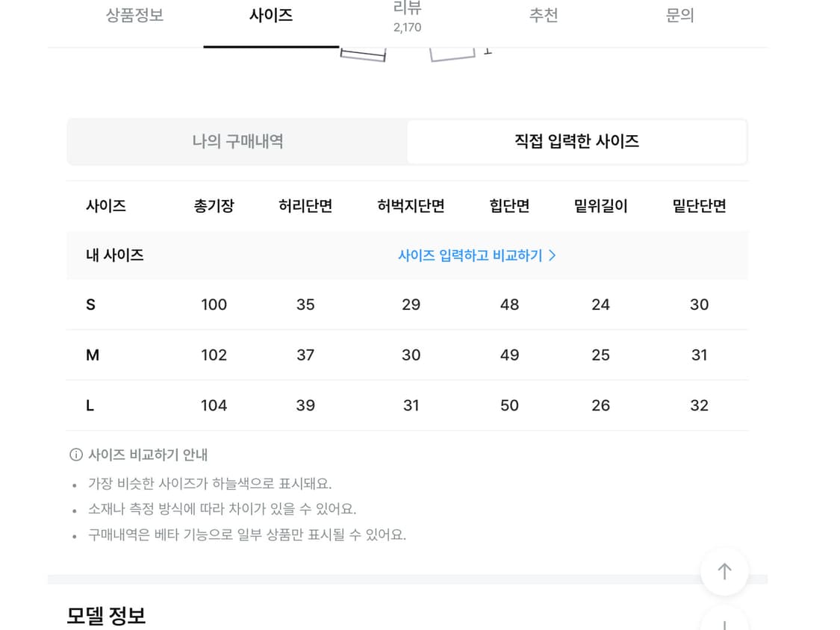Switch to the 상품정보 tab

135,16
